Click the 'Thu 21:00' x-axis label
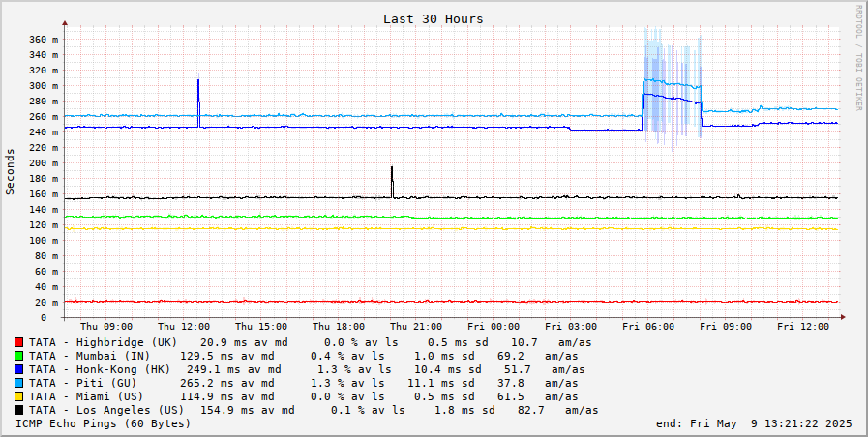Image resolution: width=868 pixels, height=437 pixels. [416, 327]
